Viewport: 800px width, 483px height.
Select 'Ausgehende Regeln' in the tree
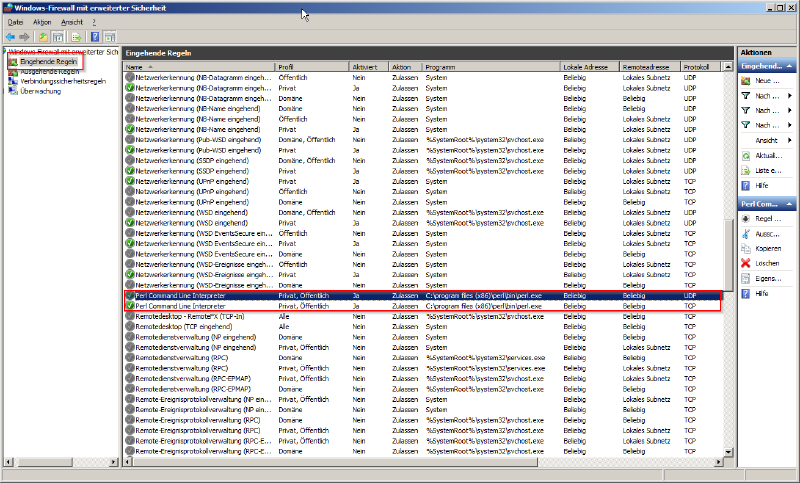point(48,72)
